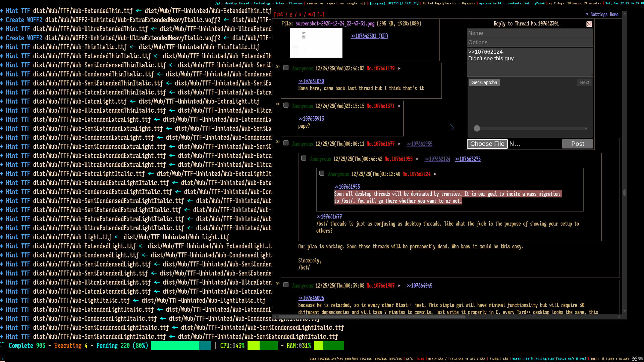Open post menu arrow for No.107661371
This screenshot has height=362, width=644.
399,106
